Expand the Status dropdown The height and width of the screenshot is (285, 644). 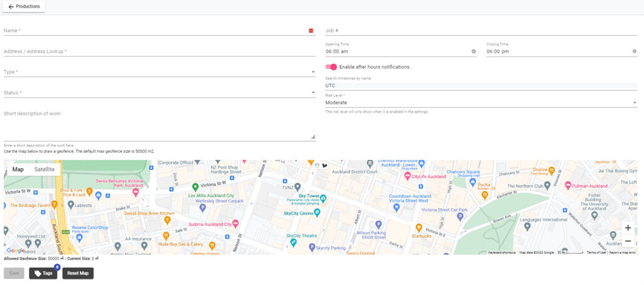(159, 93)
